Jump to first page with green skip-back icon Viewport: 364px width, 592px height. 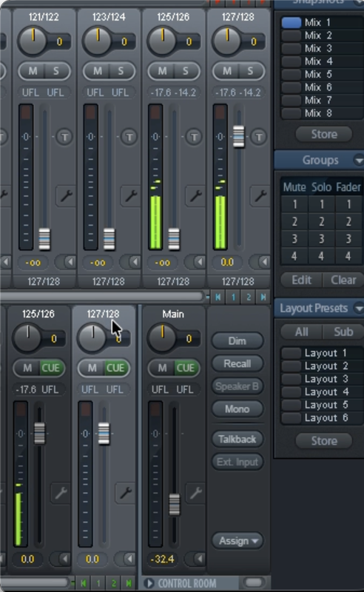pyautogui.click(x=84, y=583)
